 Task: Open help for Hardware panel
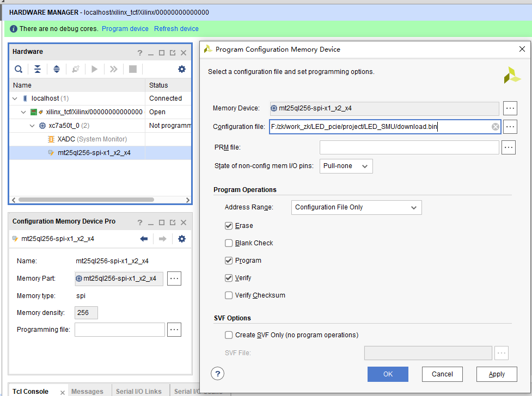coord(140,53)
